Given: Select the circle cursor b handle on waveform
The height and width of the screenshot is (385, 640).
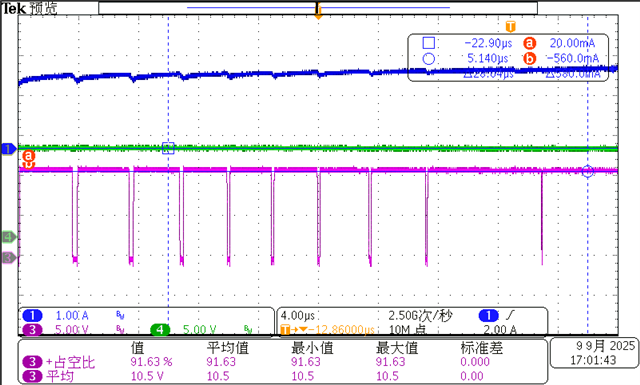Looking at the screenshot, I should [x=588, y=171].
